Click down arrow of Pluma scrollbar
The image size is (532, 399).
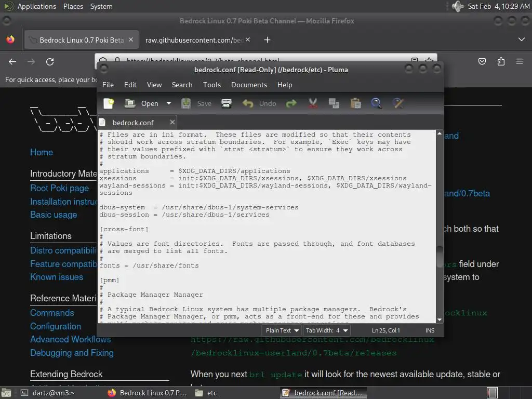440,320
